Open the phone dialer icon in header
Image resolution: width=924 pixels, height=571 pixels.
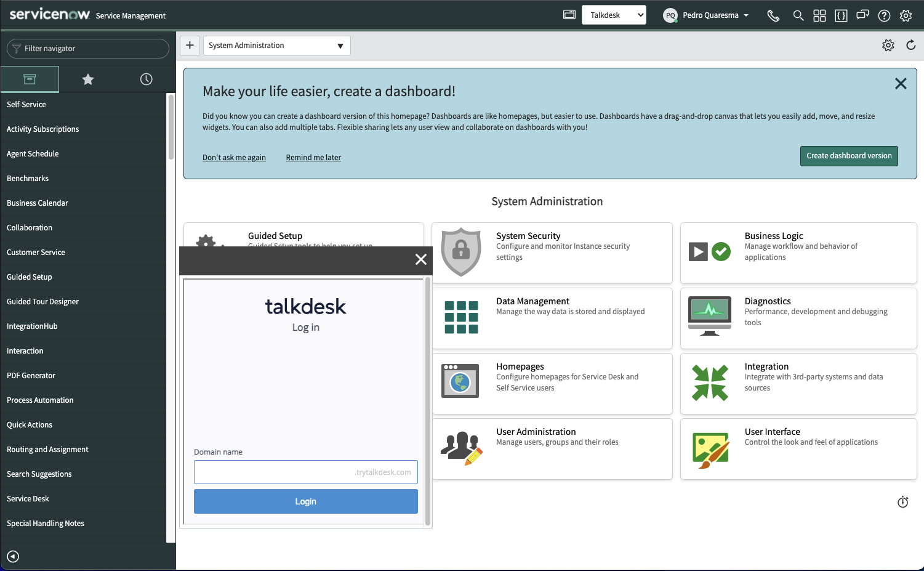(x=773, y=15)
